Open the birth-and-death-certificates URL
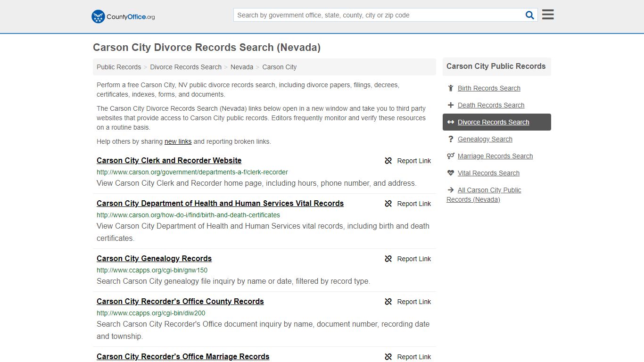The width and height of the screenshot is (644, 362). pos(189,215)
